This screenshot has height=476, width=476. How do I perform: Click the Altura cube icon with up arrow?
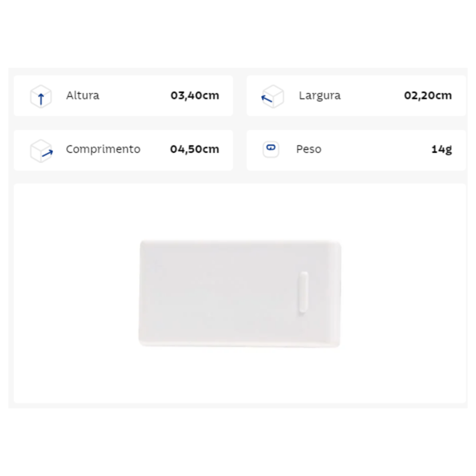click(x=41, y=96)
